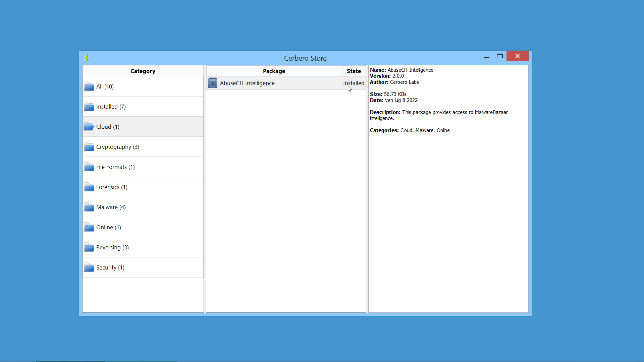Select the AbuseCH Intelligence package name
Screen dimensions: 644x362
(247, 83)
